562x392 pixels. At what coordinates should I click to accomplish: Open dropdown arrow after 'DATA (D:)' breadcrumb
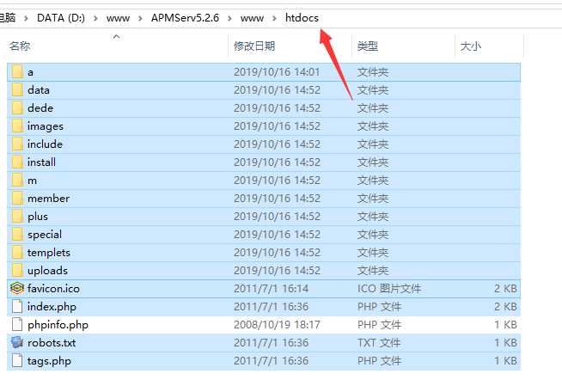(x=95, y=18)
